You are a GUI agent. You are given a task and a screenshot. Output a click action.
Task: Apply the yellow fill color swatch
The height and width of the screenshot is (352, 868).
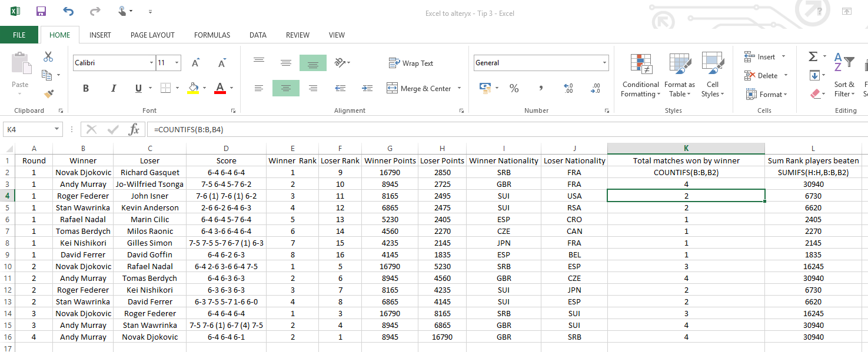point(193,88)
